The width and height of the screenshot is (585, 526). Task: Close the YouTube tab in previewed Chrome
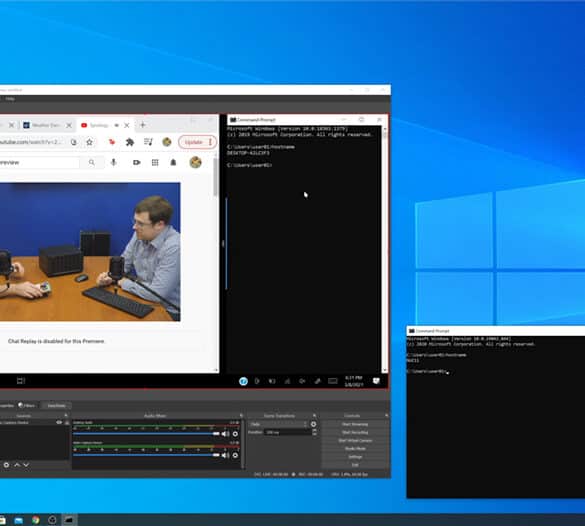[x=126, y=125]
